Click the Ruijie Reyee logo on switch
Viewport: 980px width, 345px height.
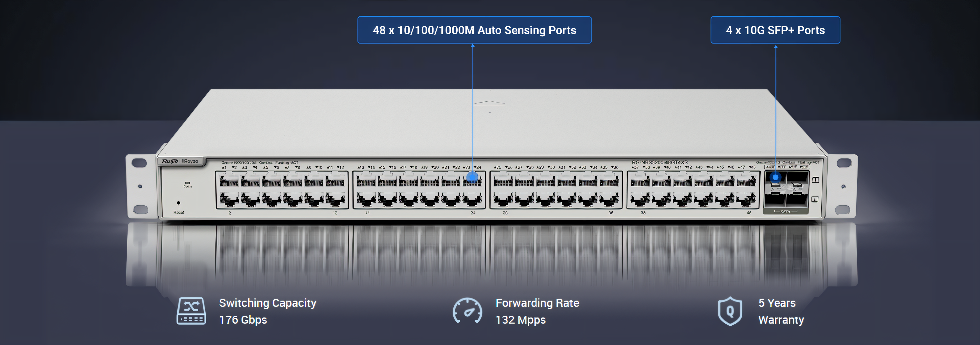(x=180, y=161)
